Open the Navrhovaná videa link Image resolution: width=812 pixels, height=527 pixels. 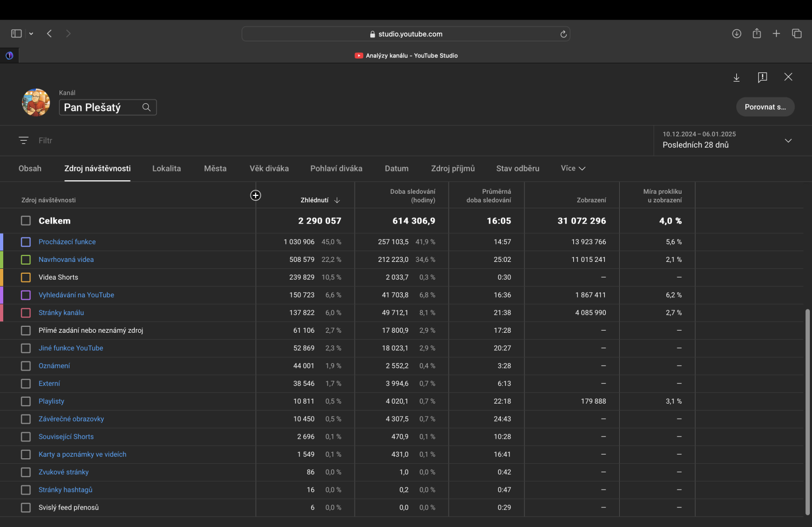point(66,260)
